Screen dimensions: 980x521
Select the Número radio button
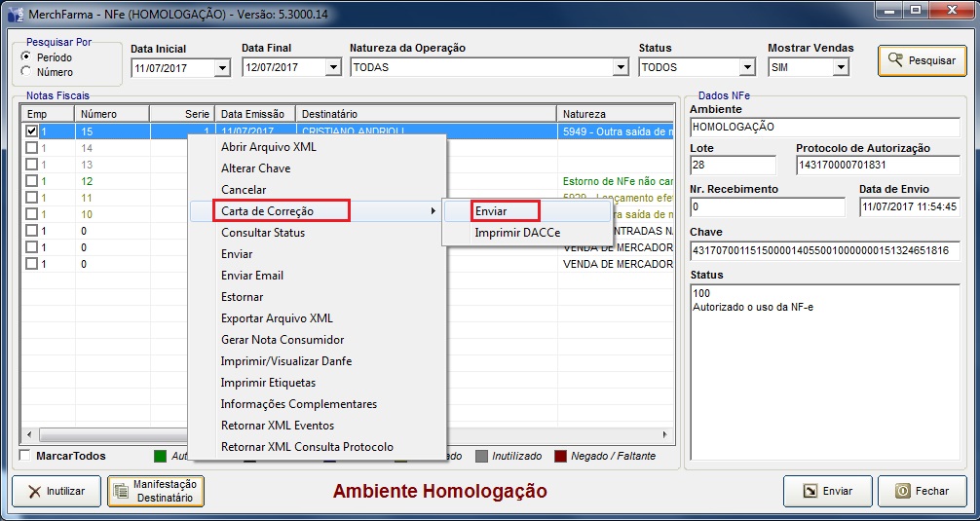point(26,72)
